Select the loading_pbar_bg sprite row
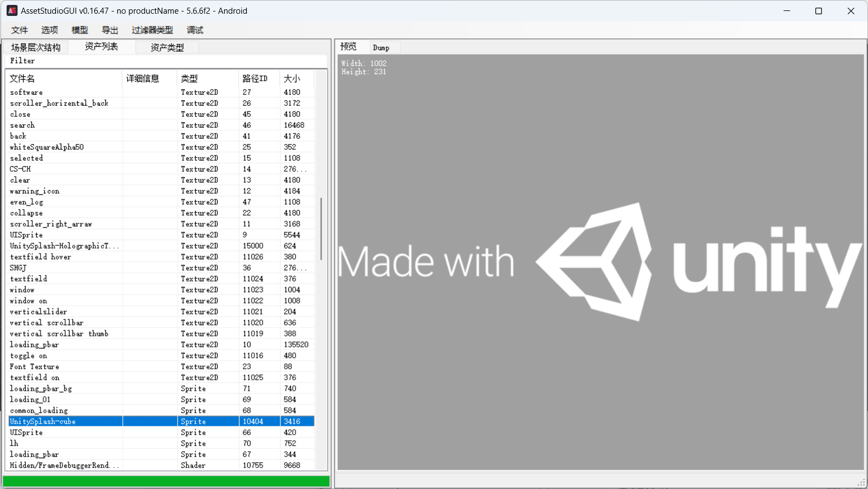The height and width of the screenshot is (489, 868). click(162, 389)
